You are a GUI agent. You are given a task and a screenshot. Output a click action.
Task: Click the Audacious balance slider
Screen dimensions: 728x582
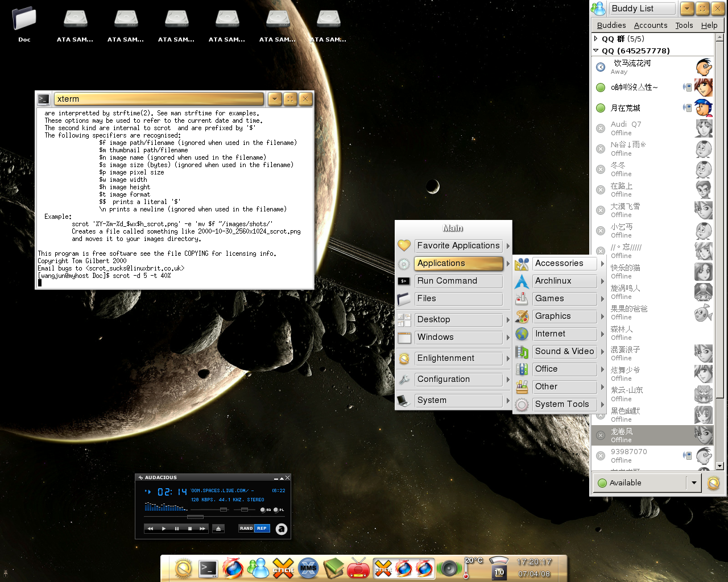click(244, 510)
